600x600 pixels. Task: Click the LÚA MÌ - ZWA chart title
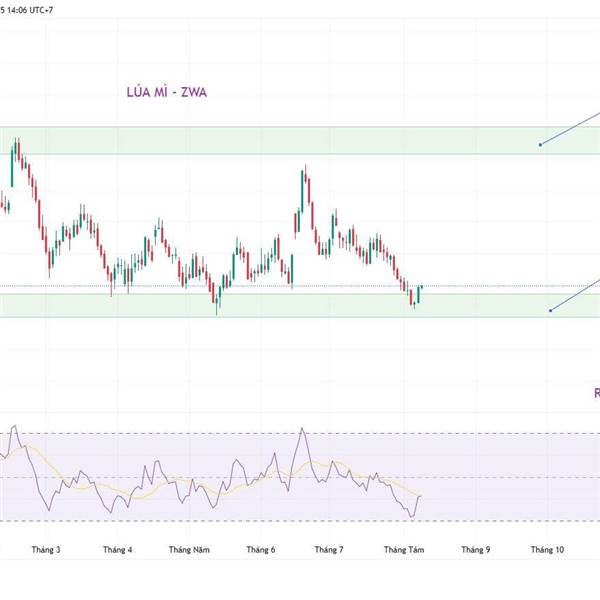click(x=166, y=92)
